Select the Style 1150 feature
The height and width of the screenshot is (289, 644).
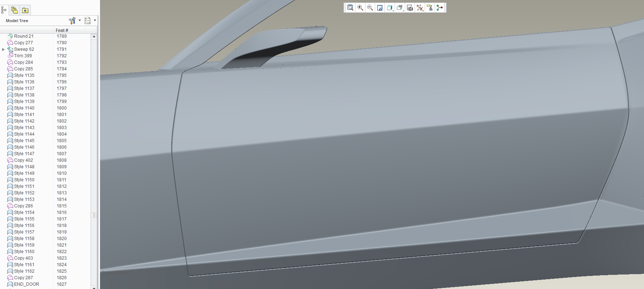click(24, 180)
